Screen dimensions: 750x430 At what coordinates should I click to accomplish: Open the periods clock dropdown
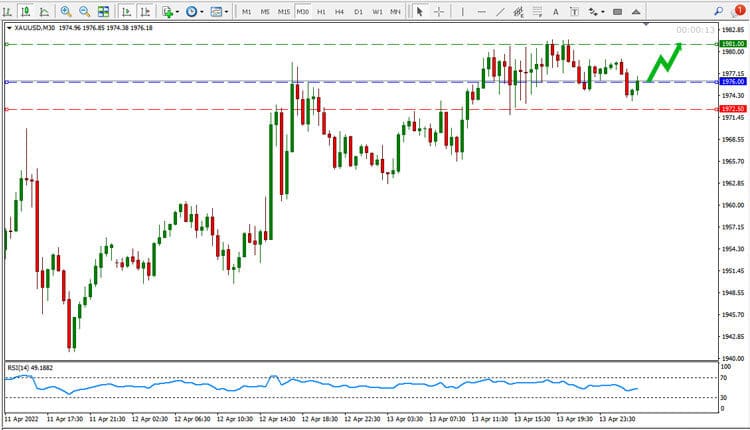tap(194, 12)
